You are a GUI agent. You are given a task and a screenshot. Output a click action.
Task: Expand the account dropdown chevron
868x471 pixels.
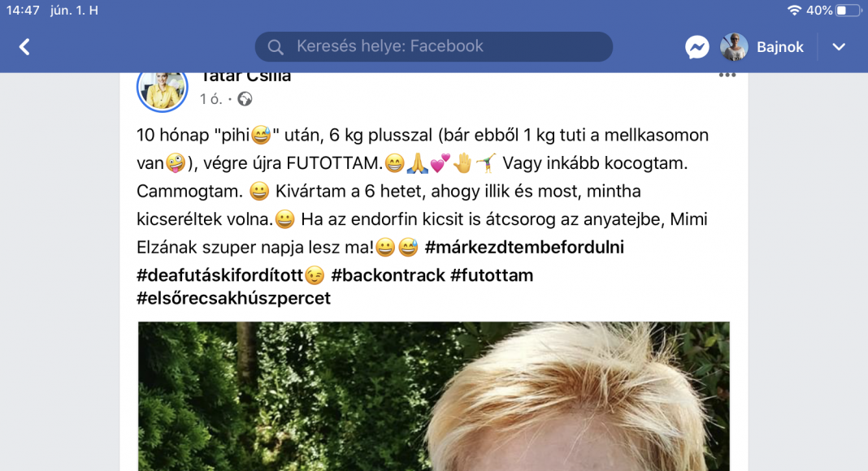840,47
